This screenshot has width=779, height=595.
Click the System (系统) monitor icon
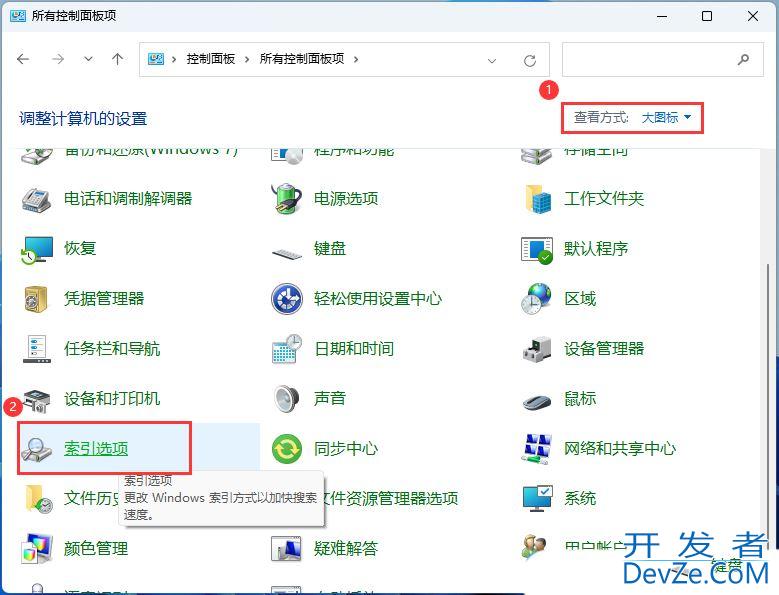538,499
